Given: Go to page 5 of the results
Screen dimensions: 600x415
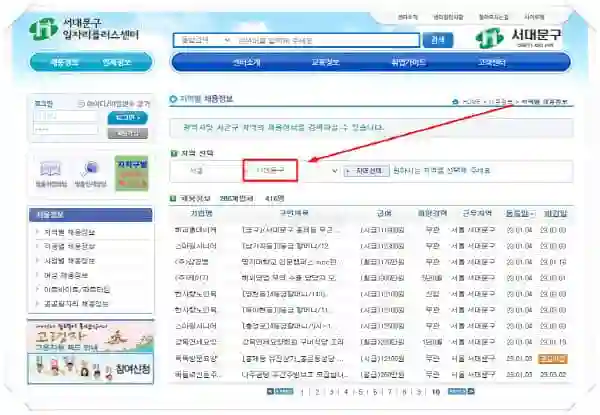Looking at the screenshot, I should point(360,392).
